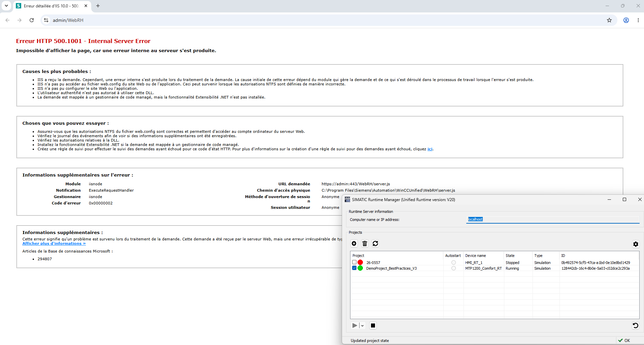The height and width of the screenshot is (345, 644).
Task: Focus the Computer name or IP address field
Action: [x=552, y=219]
